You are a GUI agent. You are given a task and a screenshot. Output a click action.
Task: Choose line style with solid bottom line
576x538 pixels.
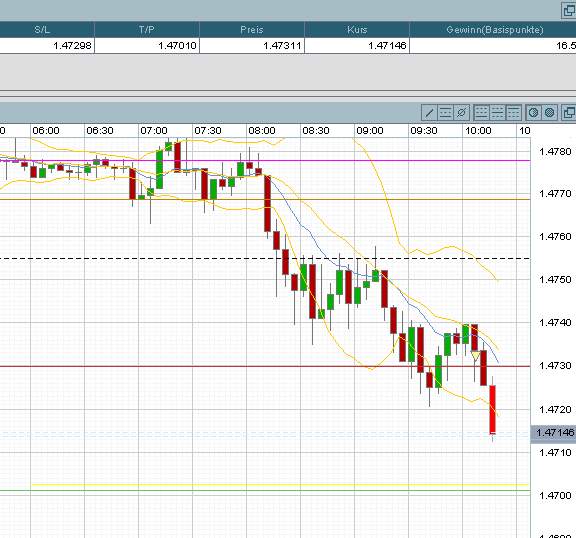pos(481,113)
